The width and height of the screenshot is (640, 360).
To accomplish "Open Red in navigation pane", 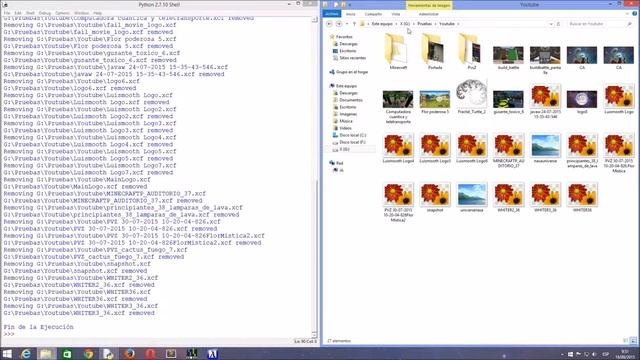I will [x=340, y=163].
